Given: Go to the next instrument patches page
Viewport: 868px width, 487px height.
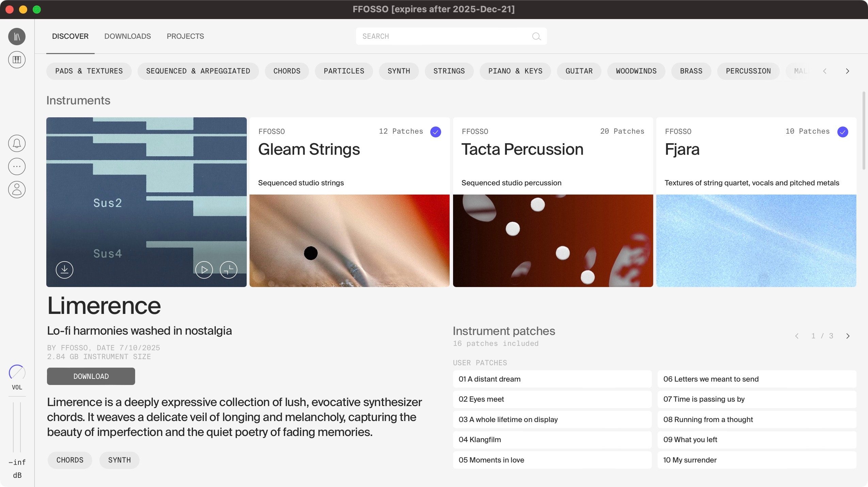Looking at the screenshot, I should [847, 336].
